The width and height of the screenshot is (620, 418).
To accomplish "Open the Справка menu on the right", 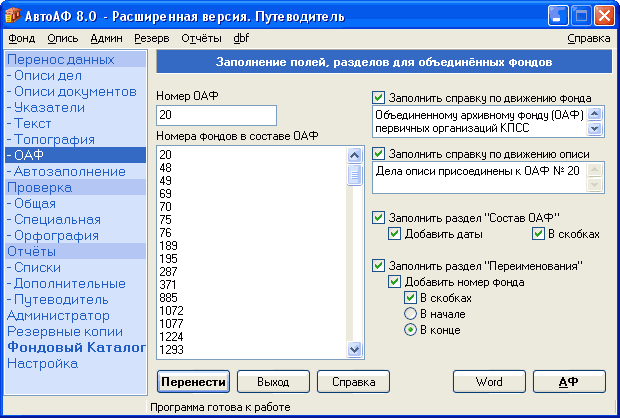I will tap(588, 38).
